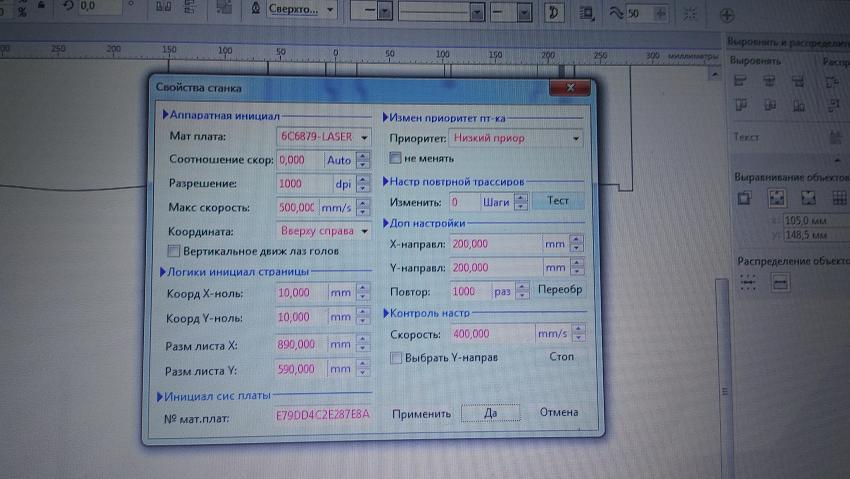Check the Выбрать Y-направ option
850x479 pixels.
pos(396,357)
